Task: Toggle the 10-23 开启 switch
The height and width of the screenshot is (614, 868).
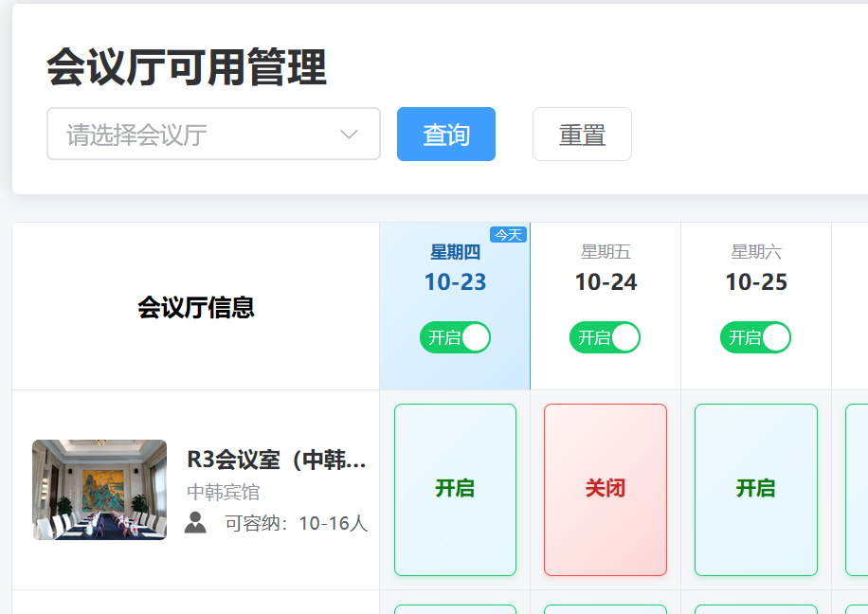Action: (455, 337)
